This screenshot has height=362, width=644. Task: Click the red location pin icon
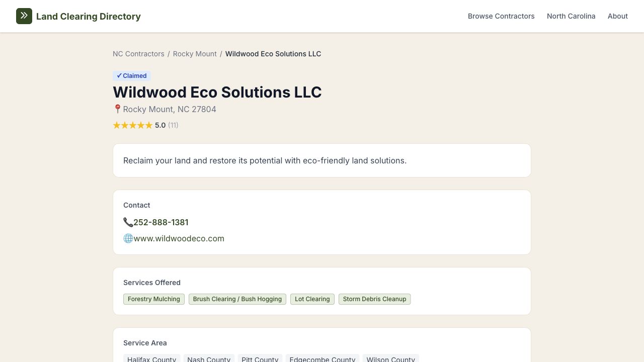tap(118, 109)
